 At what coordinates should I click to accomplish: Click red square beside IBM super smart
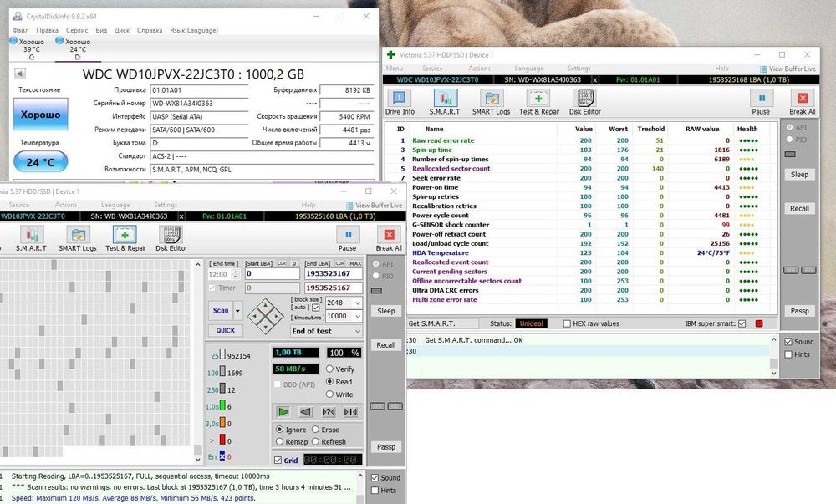click(x=759, y=323)
